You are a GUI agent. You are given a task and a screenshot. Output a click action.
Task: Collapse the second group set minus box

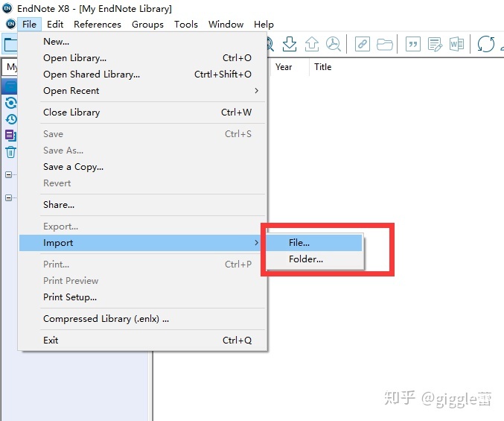pyautogui.click(x=9, y=197)
